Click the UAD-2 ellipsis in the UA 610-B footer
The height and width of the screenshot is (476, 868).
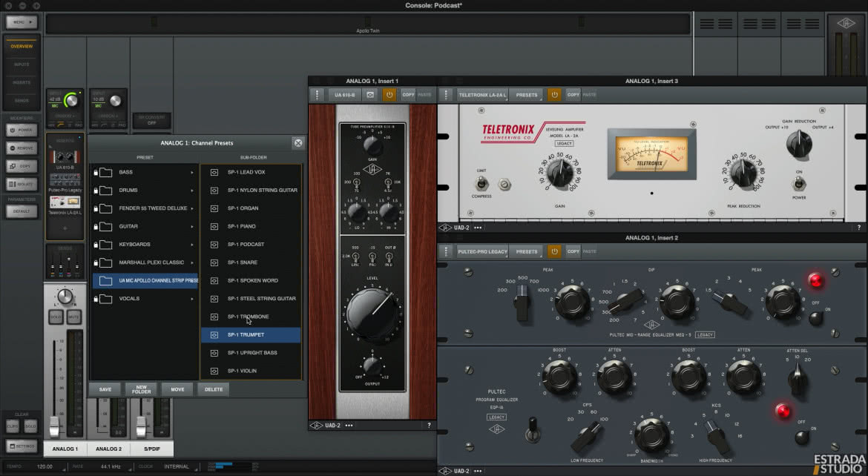tap(349, 425)
